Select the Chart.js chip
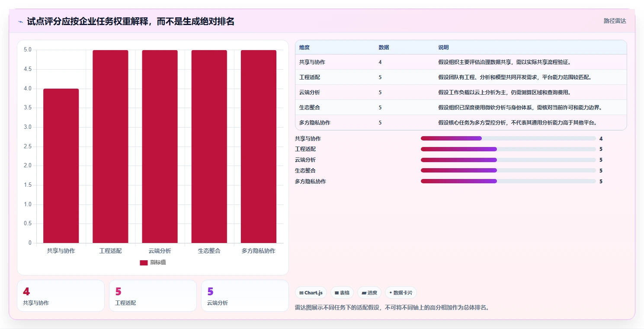This screenshot has height=329, width=644. [x=311, y=293]
